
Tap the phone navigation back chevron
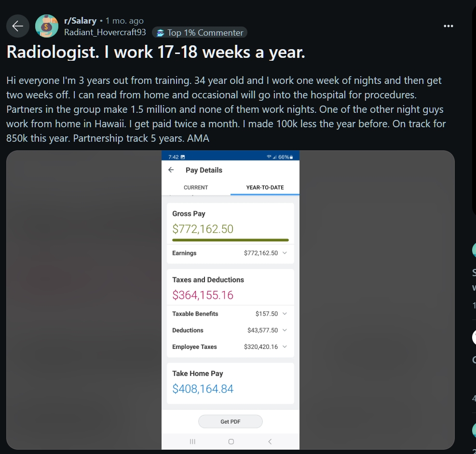(x=270, y=441)
